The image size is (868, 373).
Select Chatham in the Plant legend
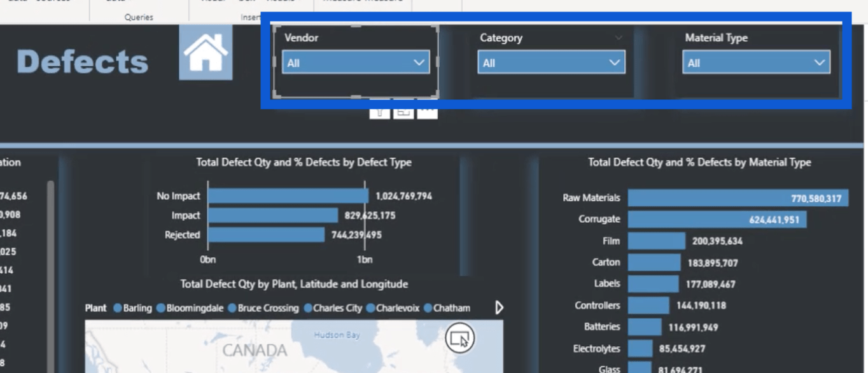pos(447,308)
